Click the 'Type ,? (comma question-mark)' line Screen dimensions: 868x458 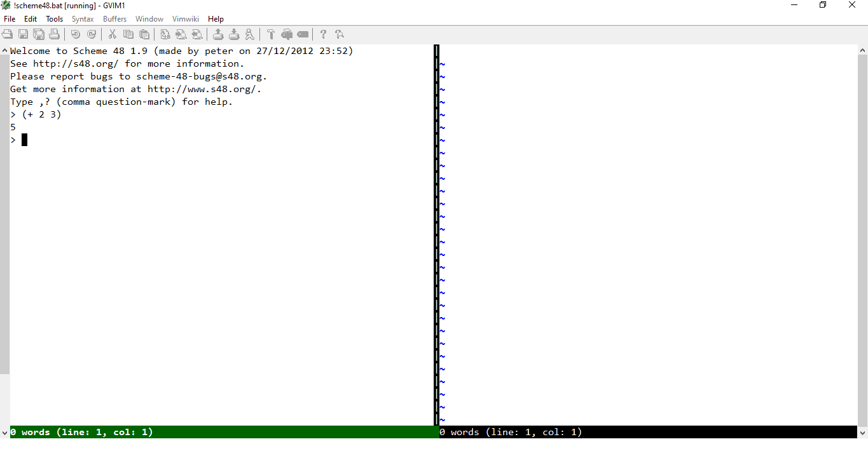[x=121, y=102]
